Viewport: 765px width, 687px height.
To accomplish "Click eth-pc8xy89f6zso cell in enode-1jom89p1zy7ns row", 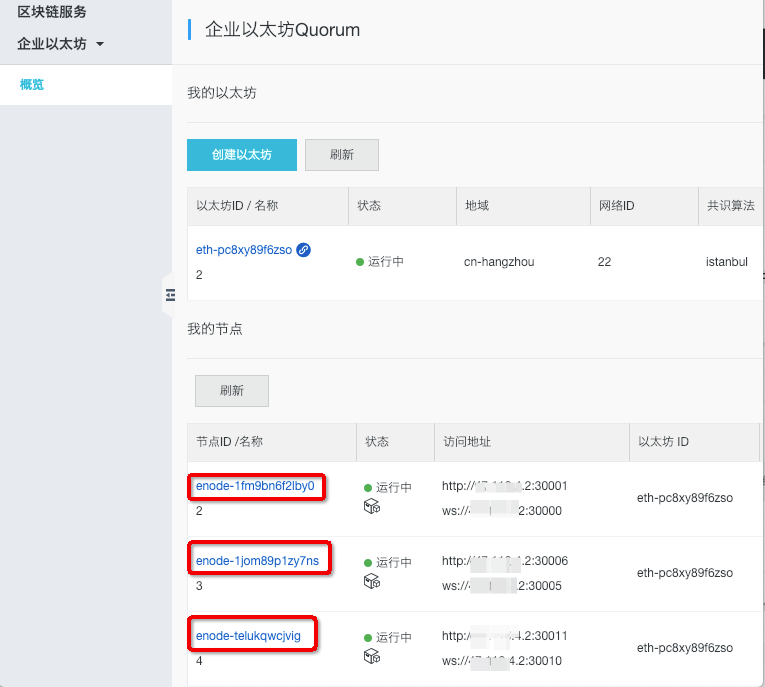I will (x=684, y=573).
